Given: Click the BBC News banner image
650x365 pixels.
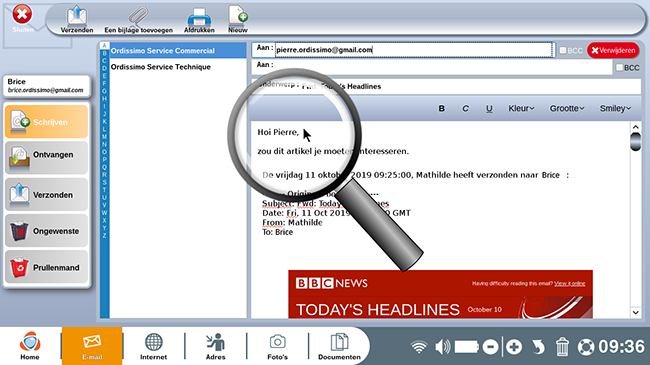Looking at the screenshot, I should 440,294.
